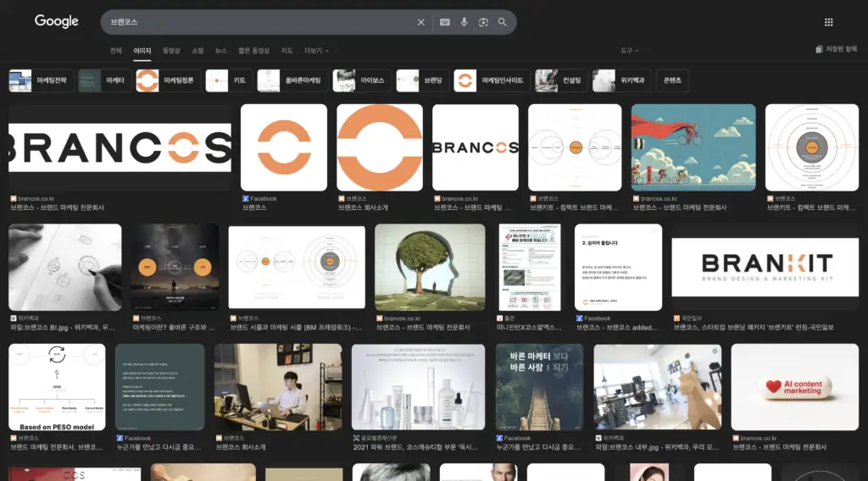Open the 'AI content marketing' pill thumbnail
The image size is (868, 481).
(795, 387)
